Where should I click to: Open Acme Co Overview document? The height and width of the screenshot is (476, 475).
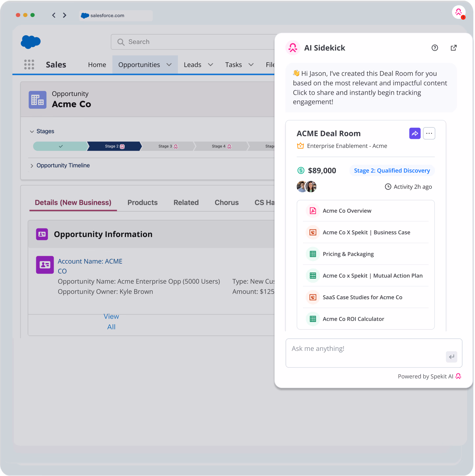point(366,211)
